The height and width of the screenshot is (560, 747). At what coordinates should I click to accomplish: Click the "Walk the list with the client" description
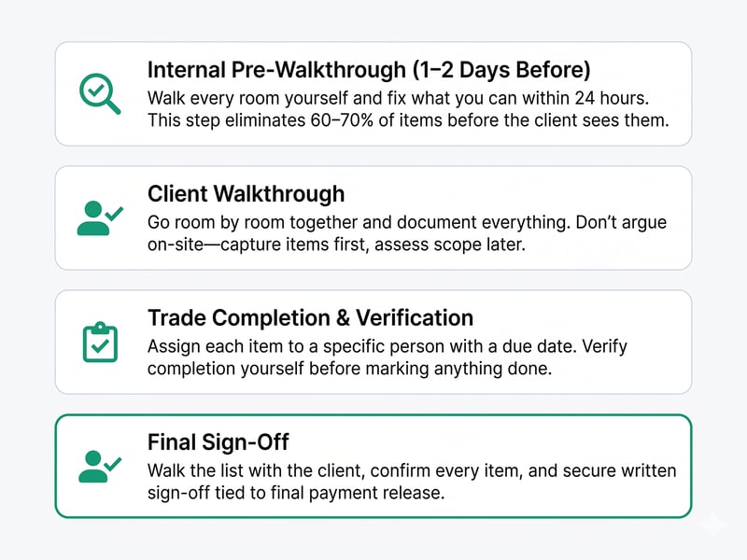[411, 469]
